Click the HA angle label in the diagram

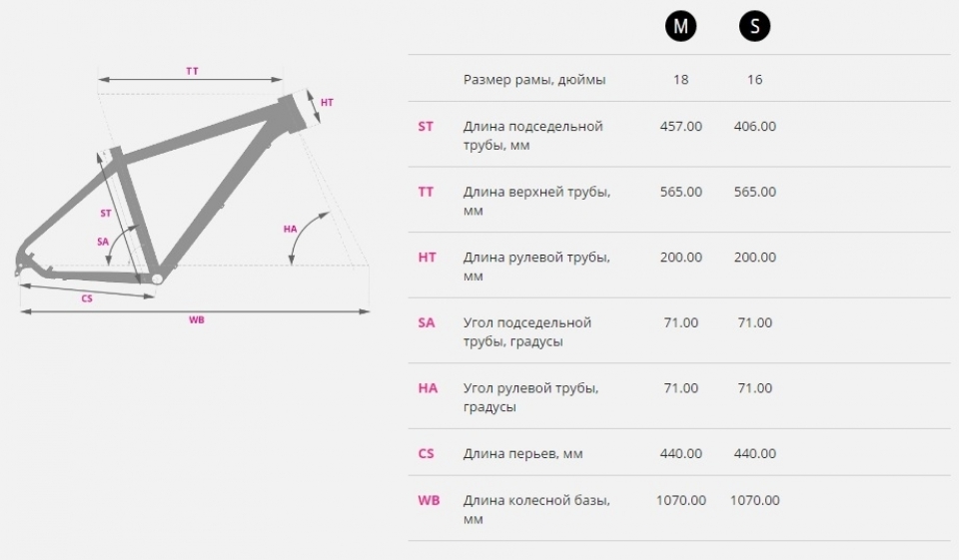click(291, 229)
